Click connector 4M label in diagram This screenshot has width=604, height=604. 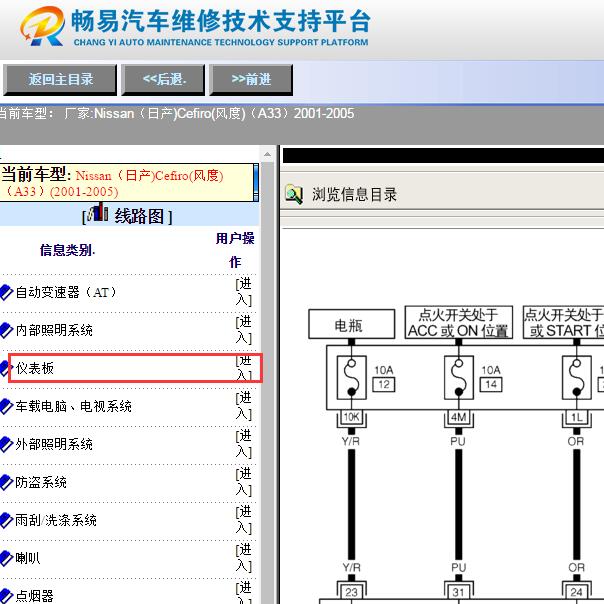[x=458, y=417]
